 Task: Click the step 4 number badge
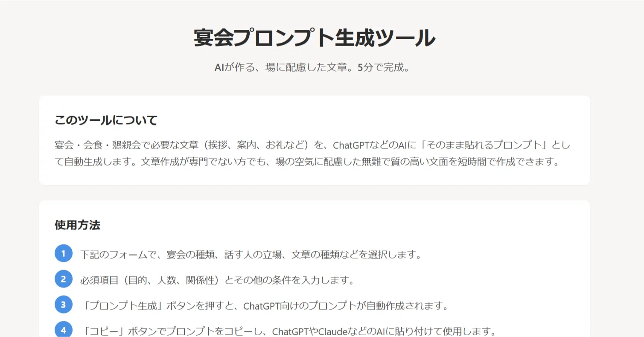pyautogui.click(x=64, y=329)
